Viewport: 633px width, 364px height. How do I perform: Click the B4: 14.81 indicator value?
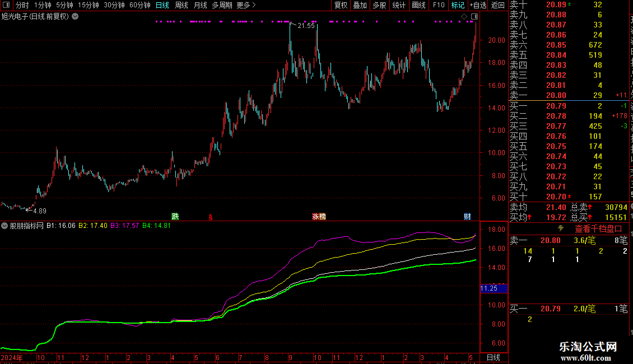tap(157, 226)
